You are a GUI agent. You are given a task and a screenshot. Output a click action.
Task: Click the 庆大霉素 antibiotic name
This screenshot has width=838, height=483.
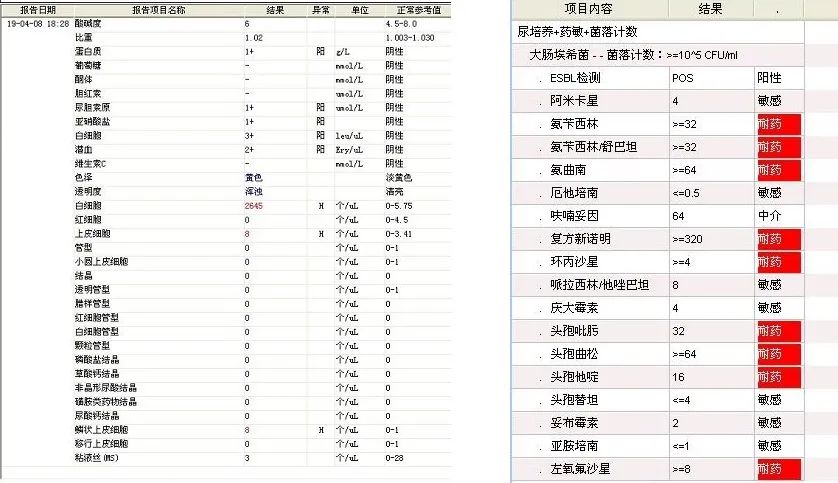[574, 308]
